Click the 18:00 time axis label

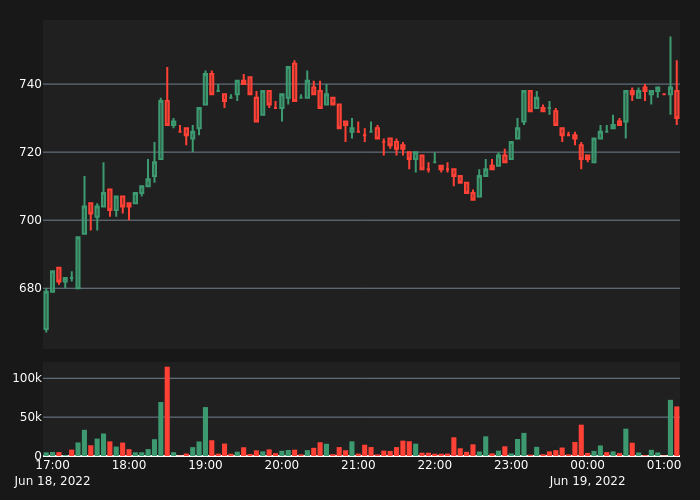coord(129,465)
